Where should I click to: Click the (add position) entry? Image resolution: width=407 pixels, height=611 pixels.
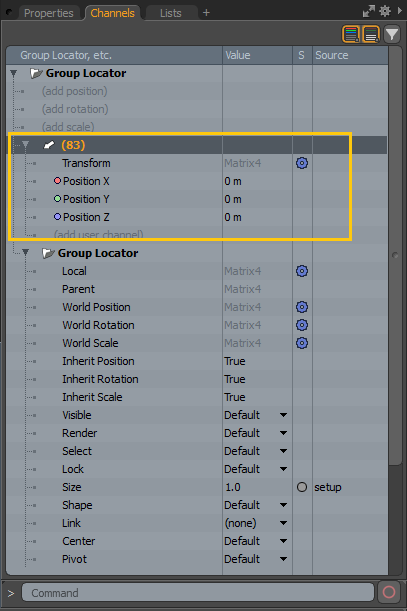74,91
